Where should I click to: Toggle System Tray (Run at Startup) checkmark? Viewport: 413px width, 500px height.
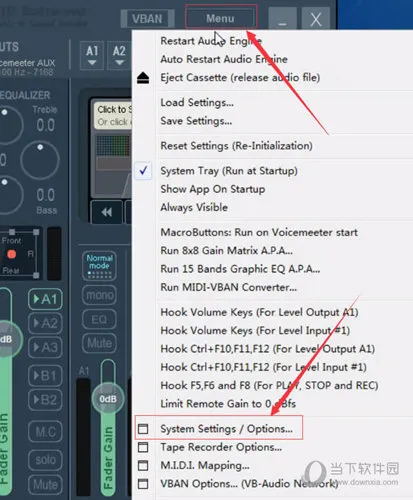coord(143,171)
